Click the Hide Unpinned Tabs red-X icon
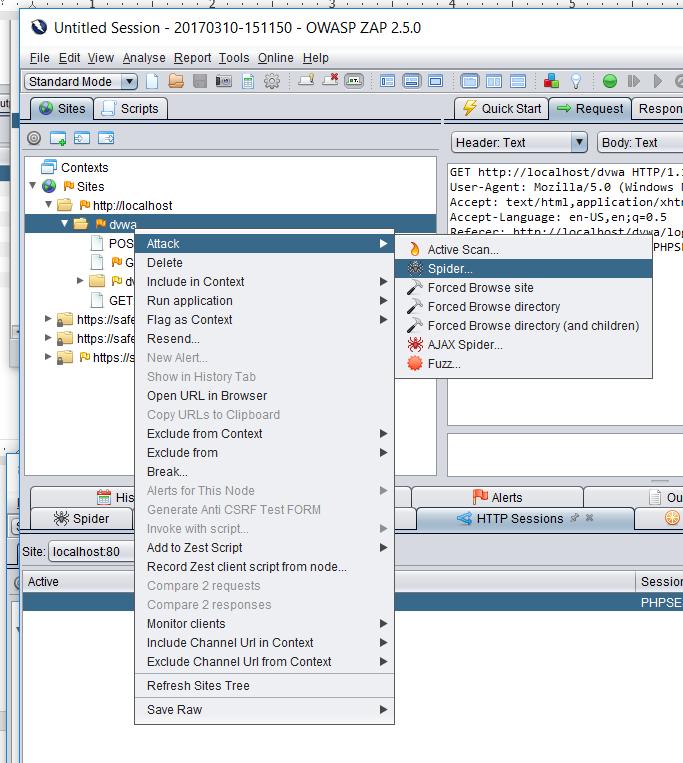 coord(330,80)
